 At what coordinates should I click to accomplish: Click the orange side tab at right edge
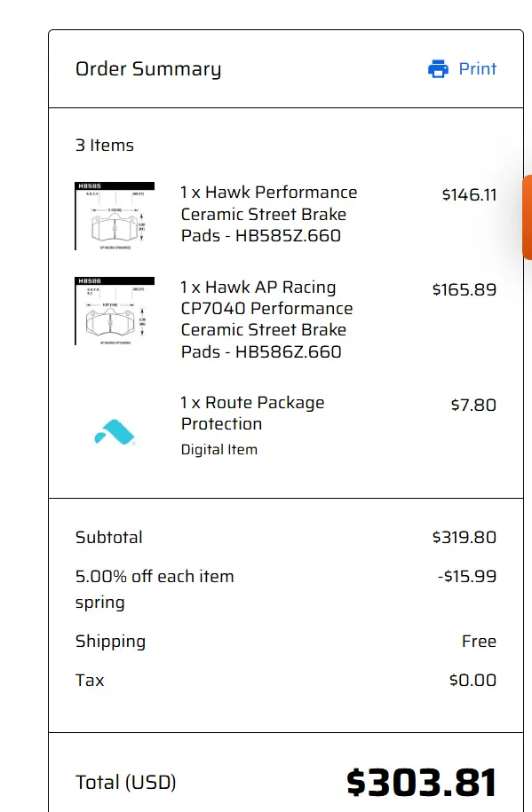tap(528, 217)
